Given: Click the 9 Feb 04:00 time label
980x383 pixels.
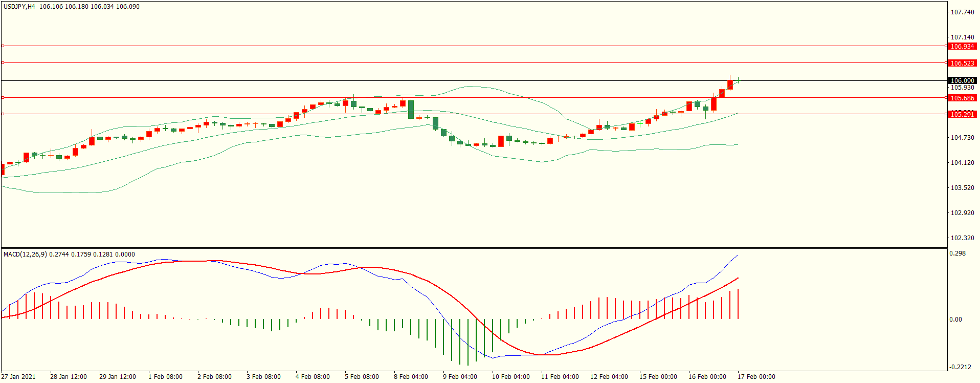Looking at the screenshot, I should click(460, 377).
